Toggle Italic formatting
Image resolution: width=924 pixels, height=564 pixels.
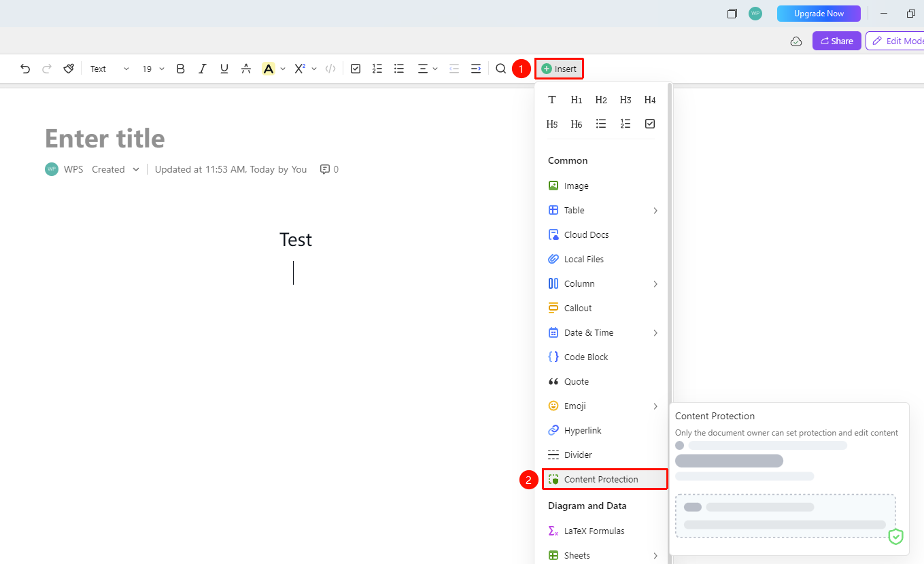pyautogui.click(x=202, y=69)
